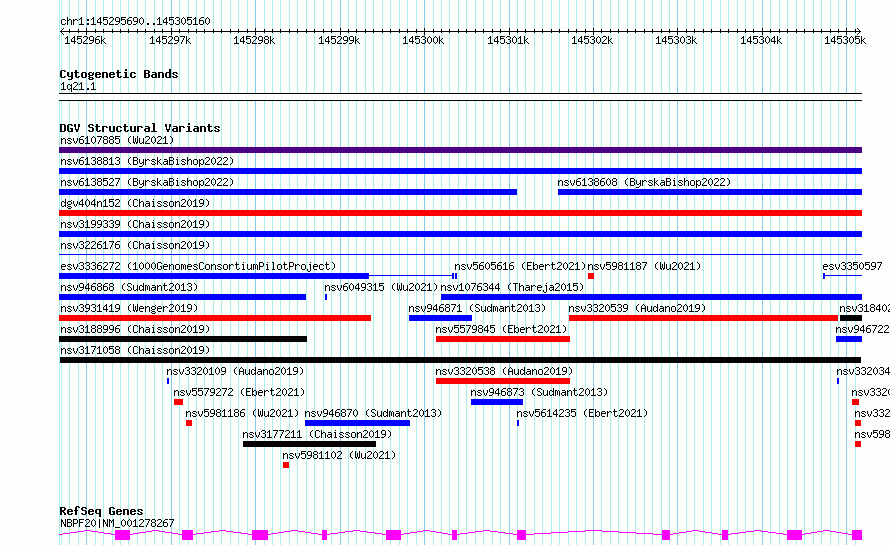This screenshot has height=545, width=890.
Task: Select blue bar under nsv946873
Action: (x=497, y=402)
